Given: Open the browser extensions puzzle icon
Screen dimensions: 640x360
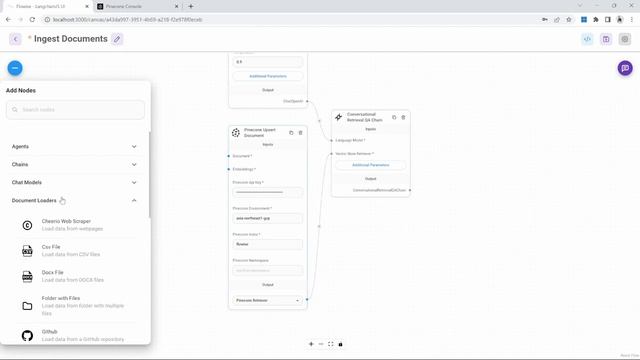Looking at the screenshot, I should (x=596, y=20).
